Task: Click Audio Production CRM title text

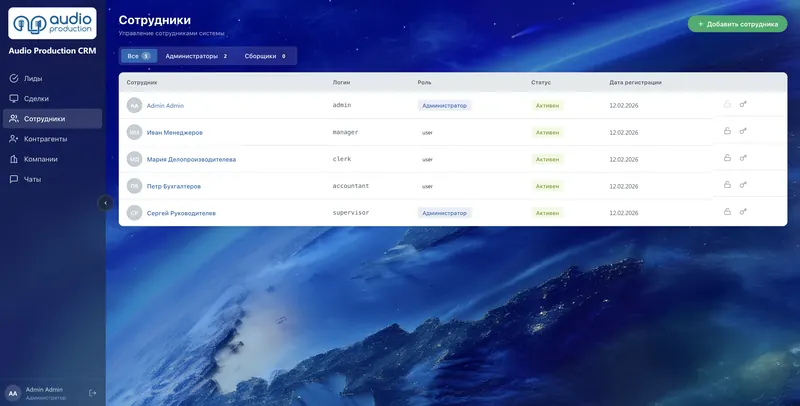Action: pos(52,50)
